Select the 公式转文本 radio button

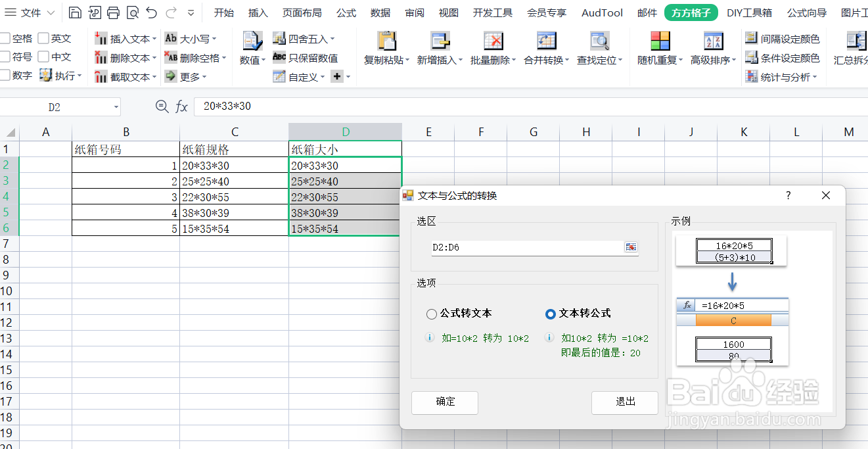pos(432,314)
